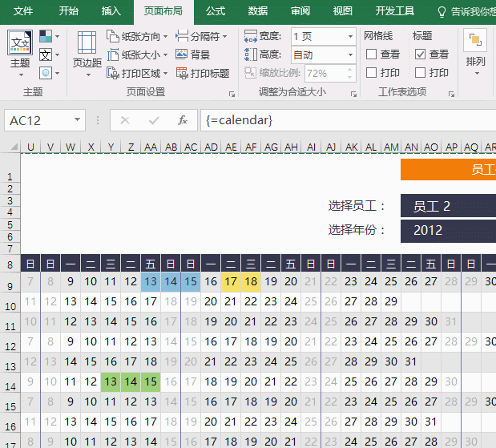This screenshot has width=496, height=448.
Task: Toggle 标题 打印 checkbox
Action: 420,72
